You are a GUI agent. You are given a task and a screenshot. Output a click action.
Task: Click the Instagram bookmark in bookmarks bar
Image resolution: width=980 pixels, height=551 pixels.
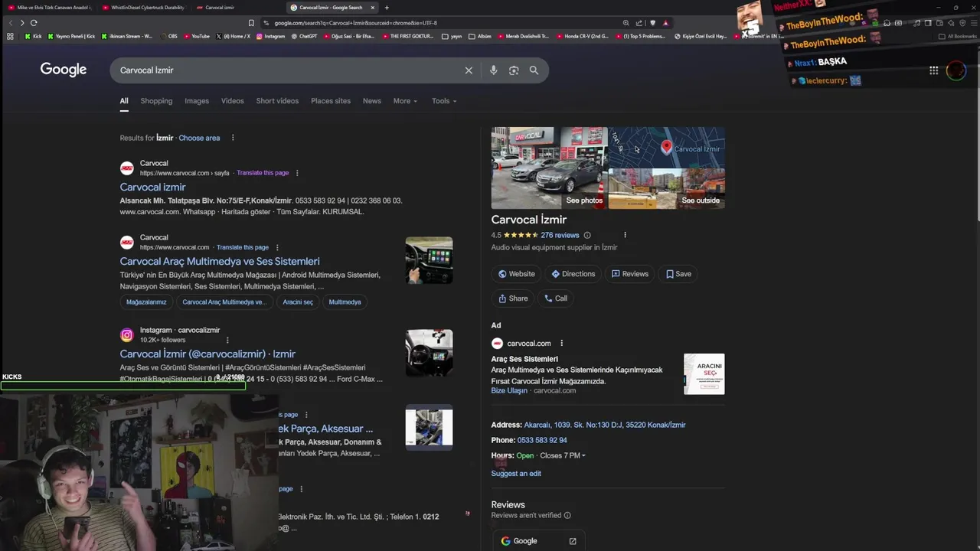click(270, 36)
